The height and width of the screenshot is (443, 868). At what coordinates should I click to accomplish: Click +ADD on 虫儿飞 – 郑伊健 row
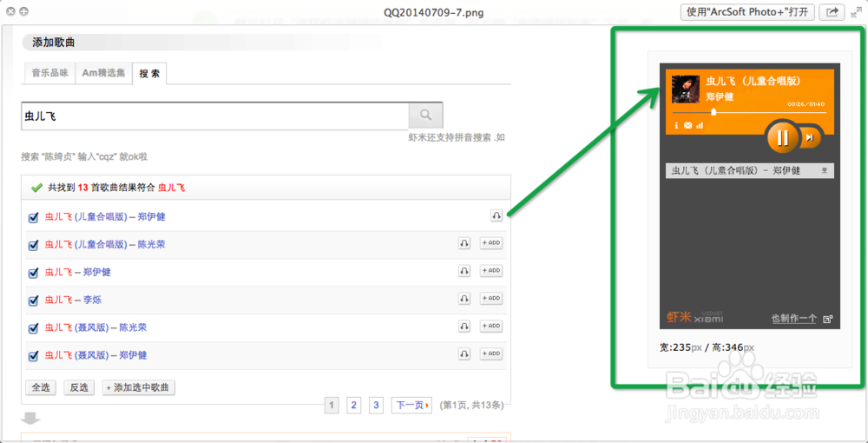[491, 270]
